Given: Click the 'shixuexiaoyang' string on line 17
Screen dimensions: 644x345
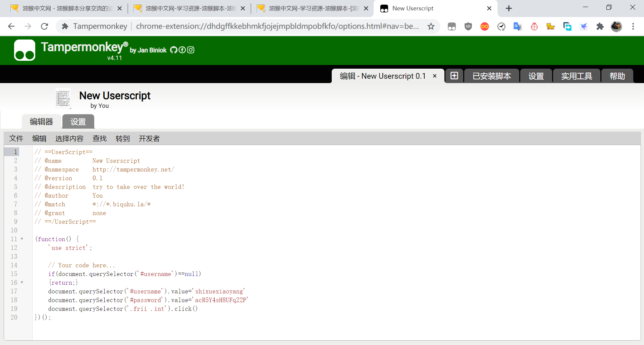Looking at the screenshot, I should point(220,291).
